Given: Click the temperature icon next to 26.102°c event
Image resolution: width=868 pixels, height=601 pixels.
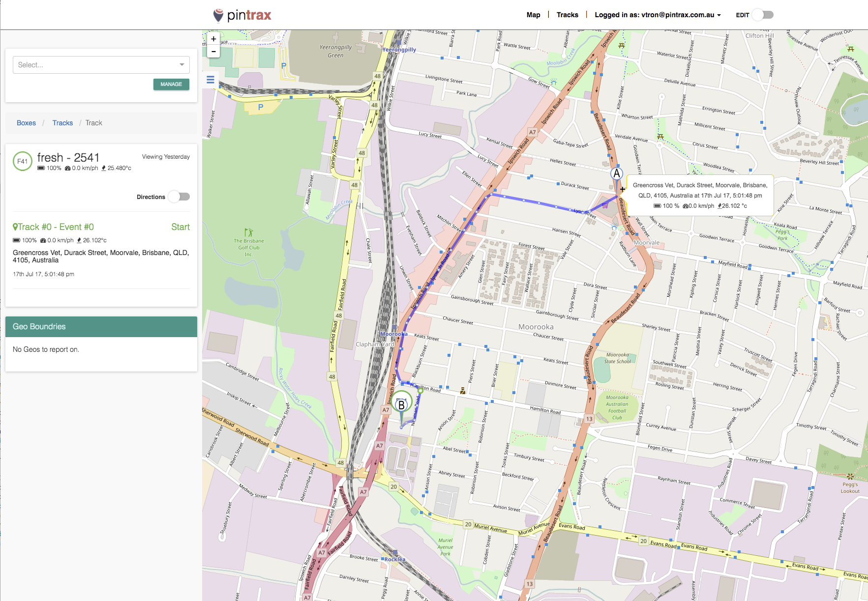Looking at the screenshot, I should coord(79,240).
